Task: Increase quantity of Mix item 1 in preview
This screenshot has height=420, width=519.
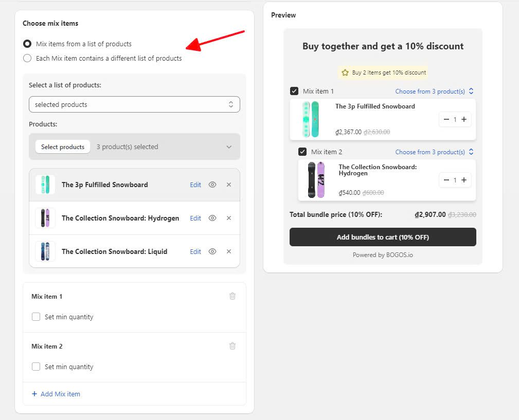Action: tap(464, 119)
